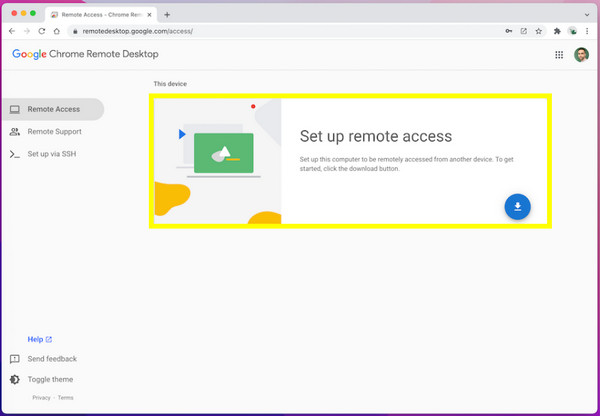Open the Chrome home page icon
Image resolution: width=600 pixels, height=416 pixels.
[57, 31]
